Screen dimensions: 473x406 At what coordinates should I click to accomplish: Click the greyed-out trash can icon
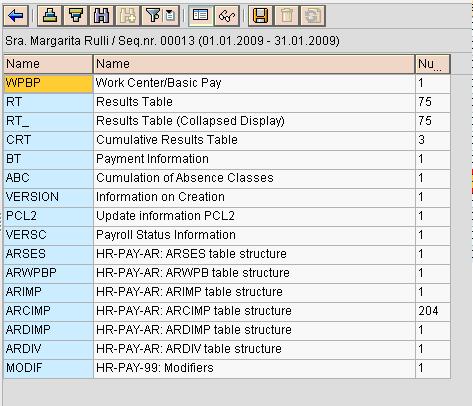click(x=287, y=16)
